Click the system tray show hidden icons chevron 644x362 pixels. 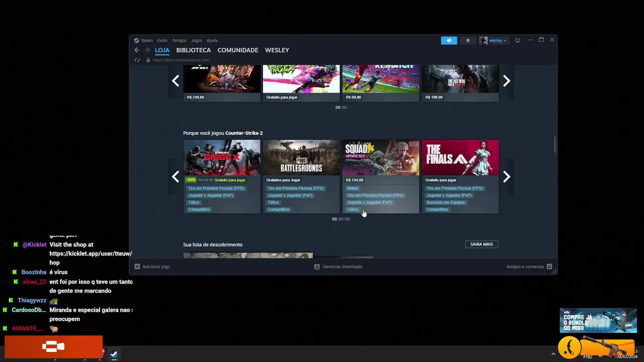pos(553,354)
